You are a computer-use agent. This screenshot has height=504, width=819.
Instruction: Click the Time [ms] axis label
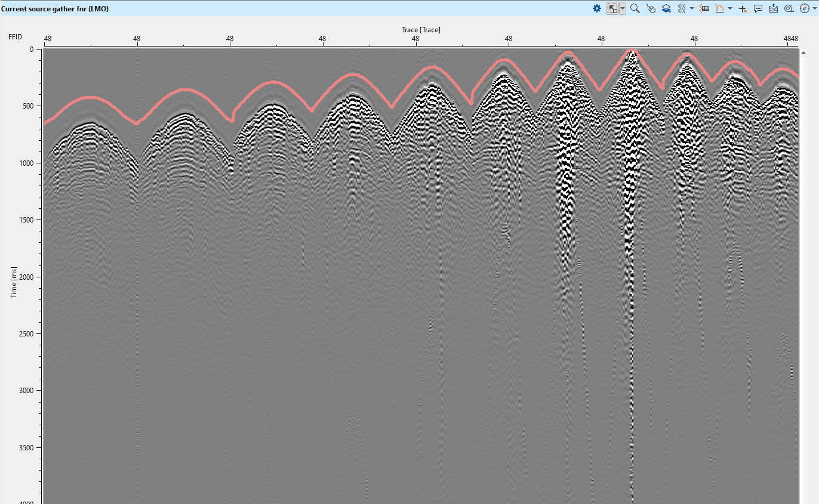tap(14, 282)
